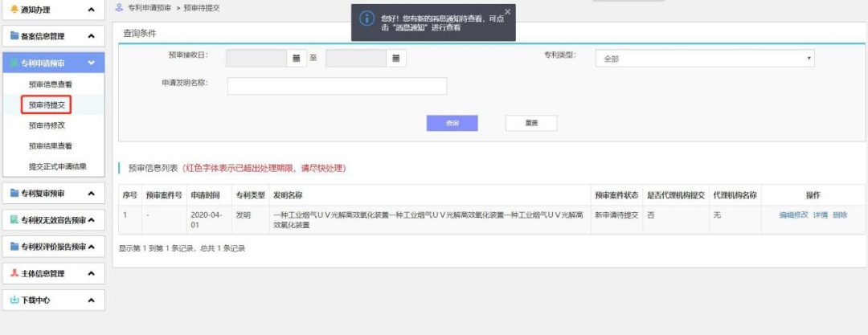
Task: Click the blue 查询 button
Action: 452,123
